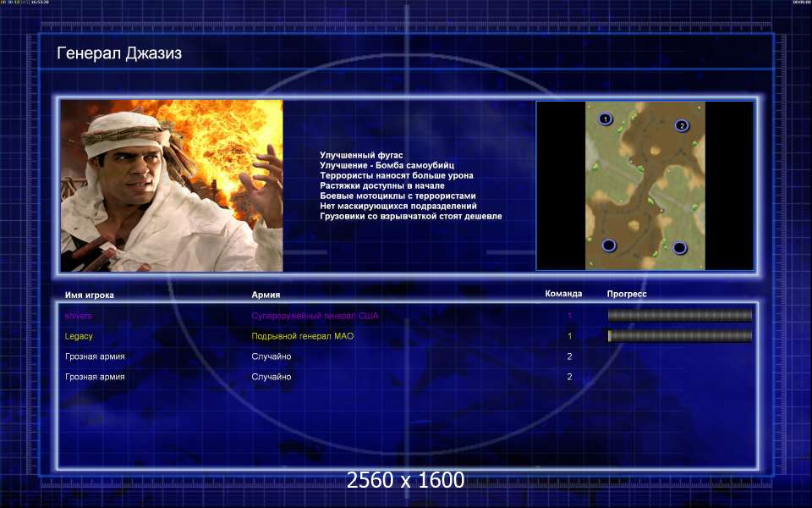
Task: Click the shivers progress bar
Action: (x=679, y=316)
